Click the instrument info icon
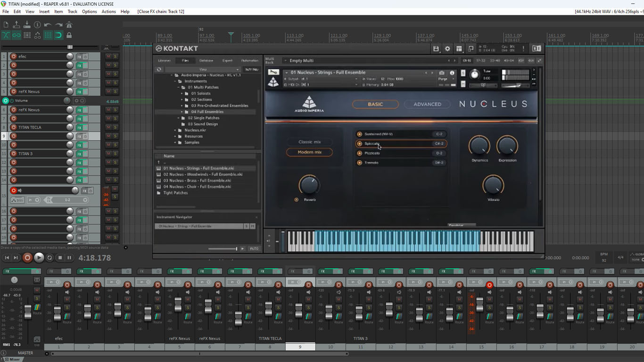The height and width of the screenshot is (362, 644). (452, 73)
